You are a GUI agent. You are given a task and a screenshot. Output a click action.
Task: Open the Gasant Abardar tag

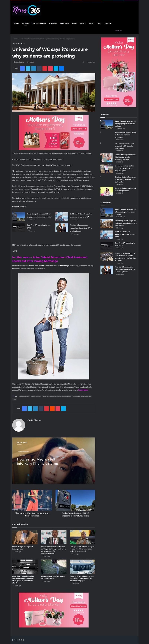pyautogui.click(x=36, y=396)
